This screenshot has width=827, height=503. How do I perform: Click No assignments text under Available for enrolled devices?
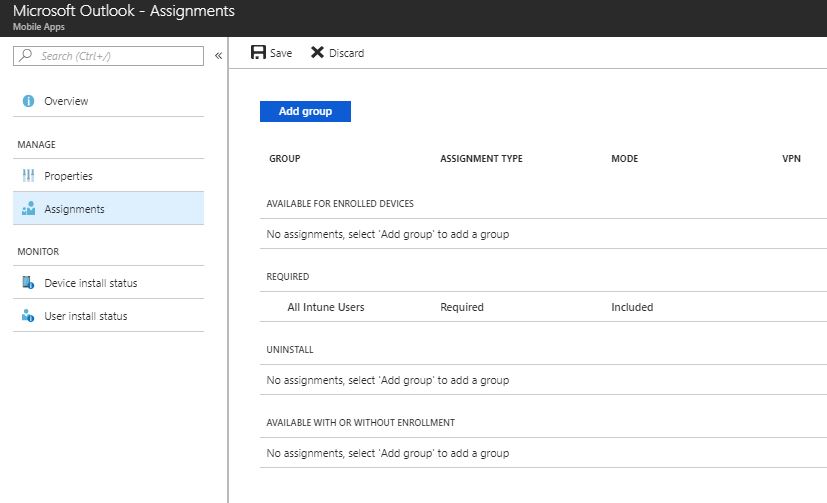388,234
